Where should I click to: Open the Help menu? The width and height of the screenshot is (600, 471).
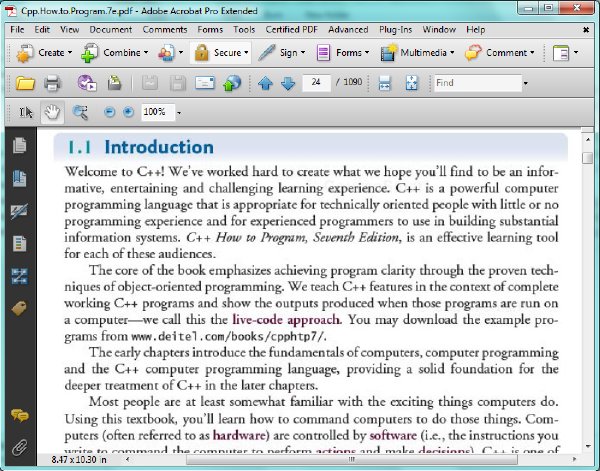pyautogui.click(x=476, y=30)
